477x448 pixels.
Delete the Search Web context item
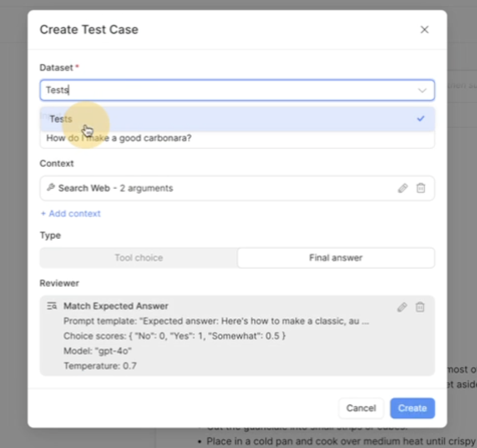[x=421, y=189]
